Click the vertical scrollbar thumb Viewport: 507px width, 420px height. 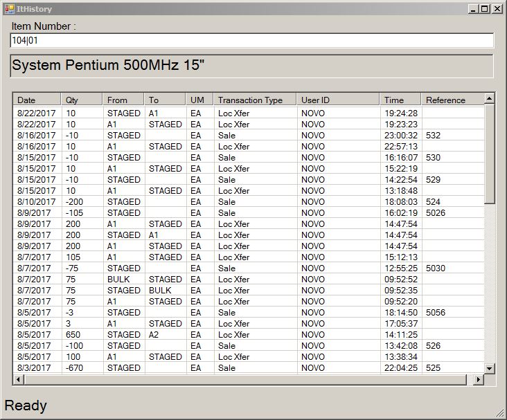[x=490, y=154]
